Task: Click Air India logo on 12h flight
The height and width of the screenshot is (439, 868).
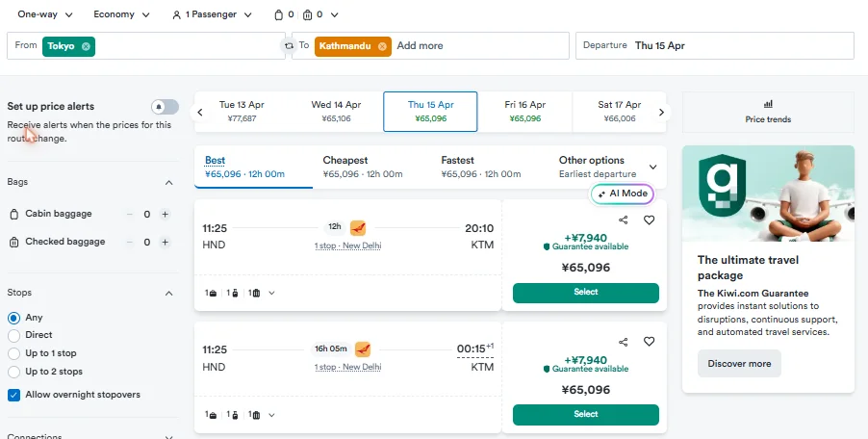Action: tap(358, 227)
